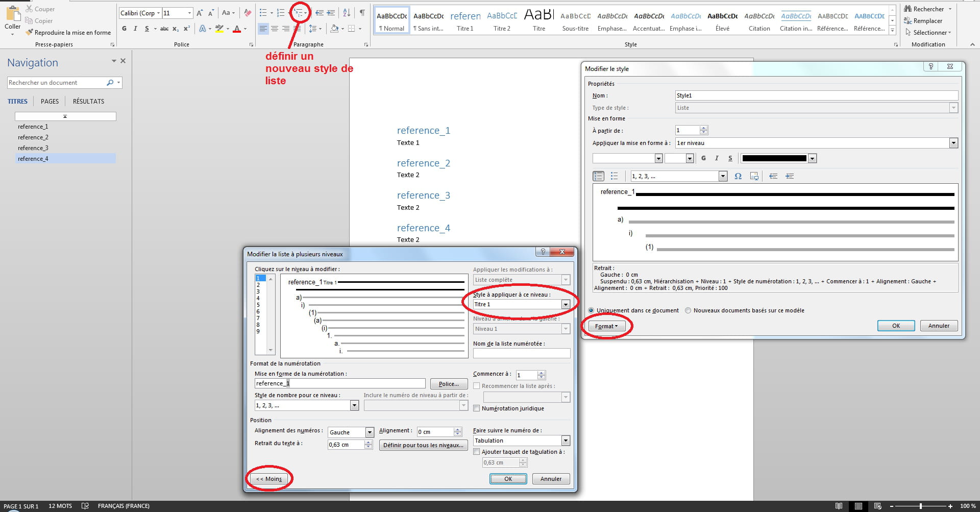Click the Format button in style dialog
Viewport: 980px width, 512px height.
tap(606, 326)
